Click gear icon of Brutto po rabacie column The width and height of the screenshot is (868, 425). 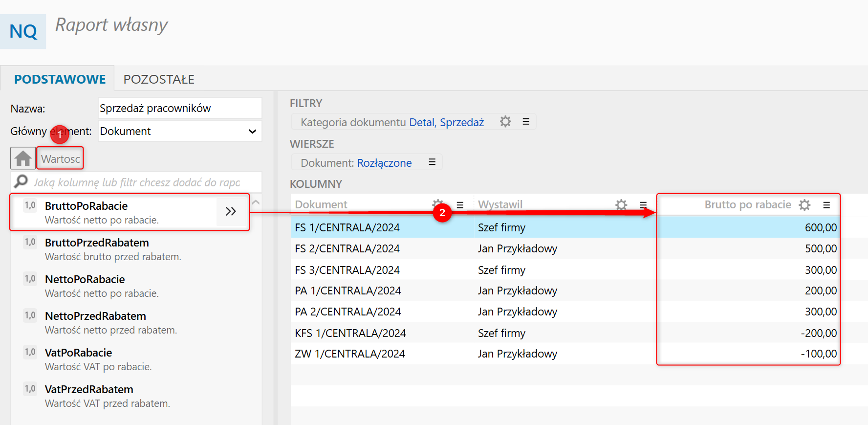click(804, 205)
